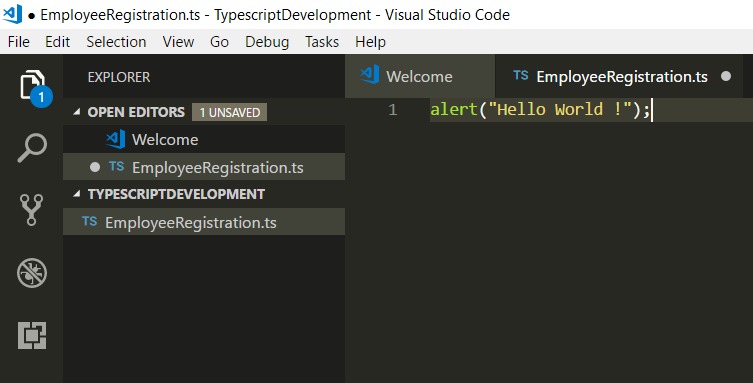Open the Source Control branch icon
This screenshot has height=383, width=753.
point(32,210)
